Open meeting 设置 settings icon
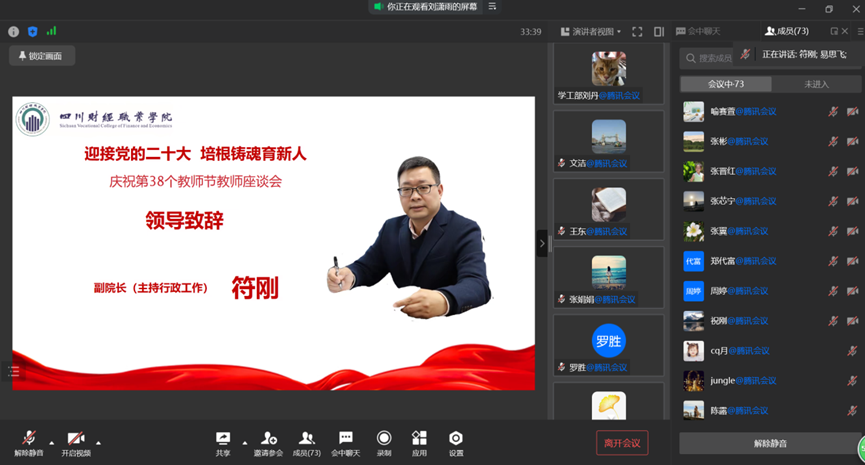865x465 pixels. [x=456, y=438]
